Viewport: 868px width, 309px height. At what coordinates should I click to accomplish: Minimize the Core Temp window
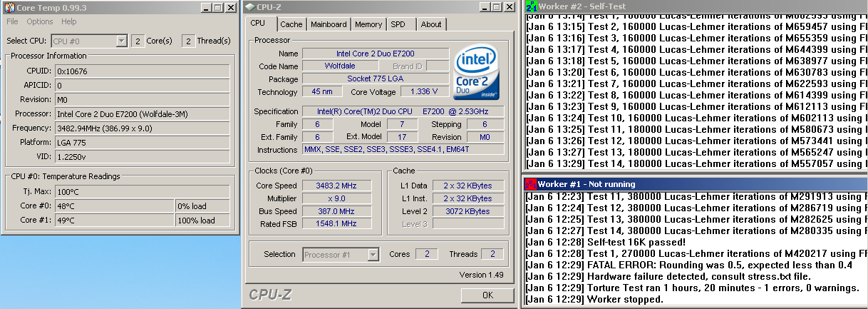205,7
